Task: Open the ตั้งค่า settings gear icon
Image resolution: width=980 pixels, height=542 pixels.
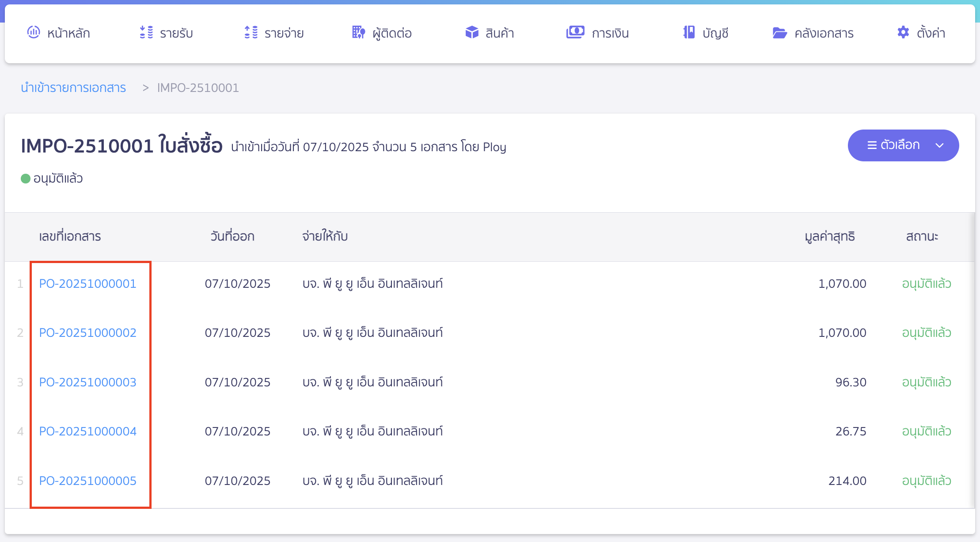Action: tap(903, 32)
